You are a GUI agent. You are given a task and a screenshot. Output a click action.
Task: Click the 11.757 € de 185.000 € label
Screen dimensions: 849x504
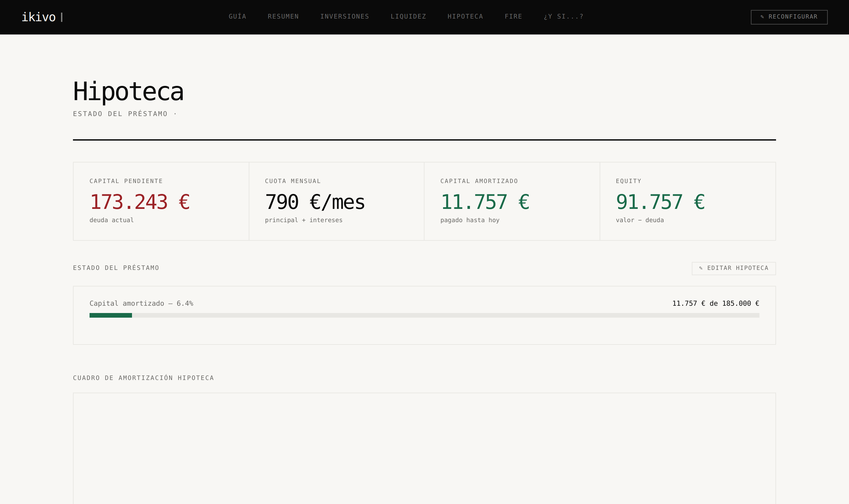pyautogui.click(x=716, y=303)
